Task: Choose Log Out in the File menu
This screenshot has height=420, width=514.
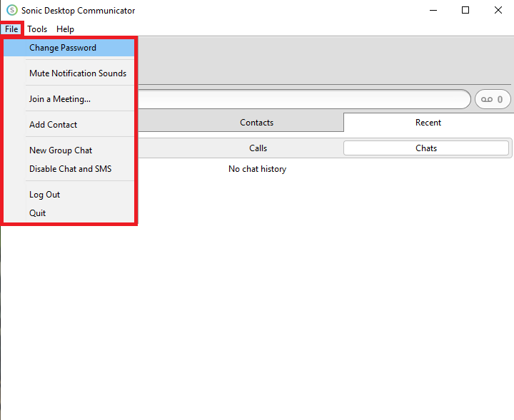Action: 69,195
